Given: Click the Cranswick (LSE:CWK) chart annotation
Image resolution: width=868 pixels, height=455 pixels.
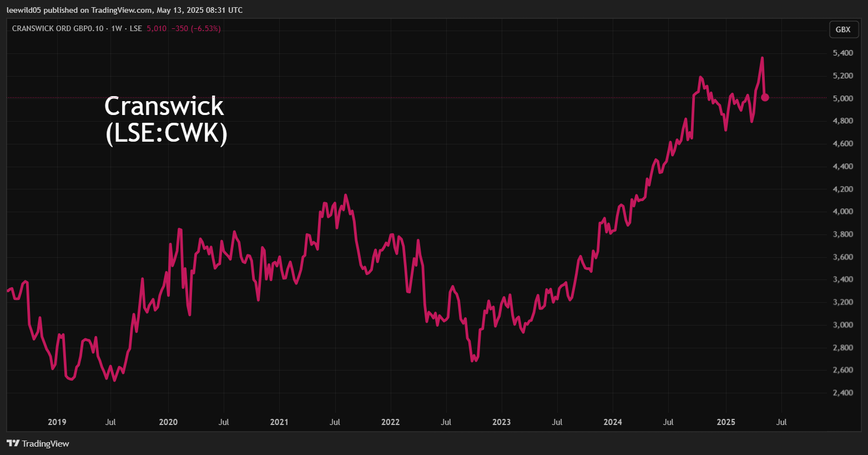Looking at the screenshot, I should (165, 119).
